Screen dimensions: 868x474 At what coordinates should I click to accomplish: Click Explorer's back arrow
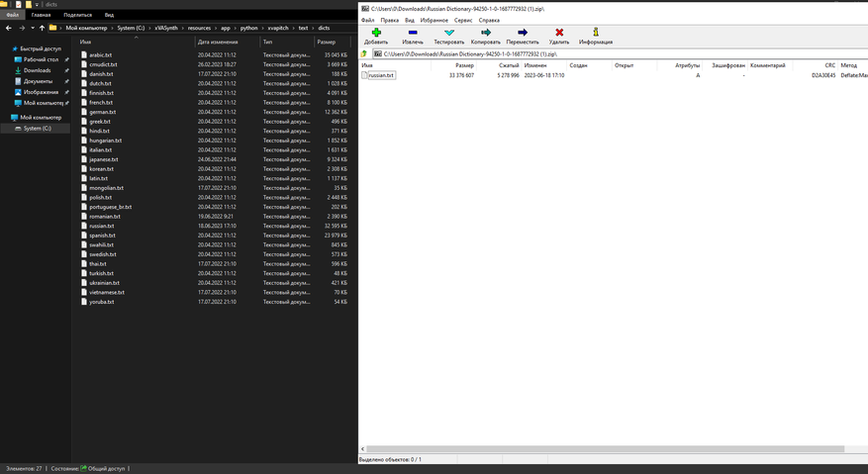tap(9, 28)
